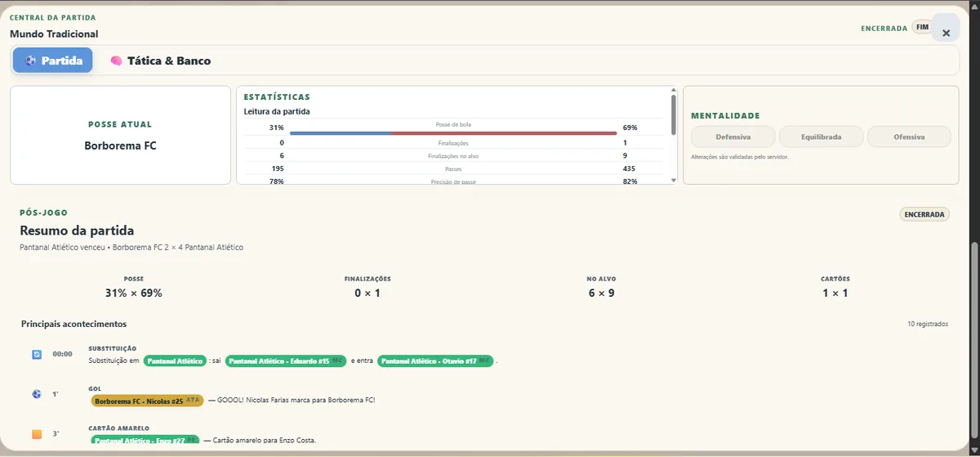Click the soccer ball icon in Partida tab
Viewport: 980px width, 457px height.
pos(30,60)
